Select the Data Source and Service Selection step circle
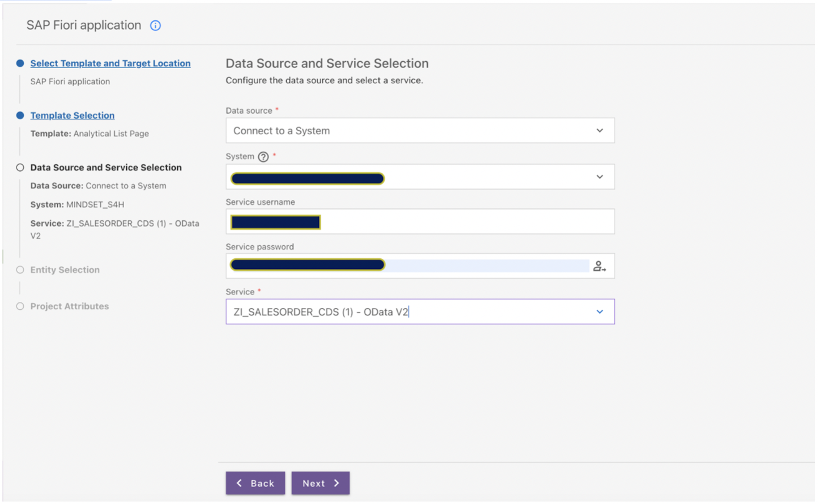The image size is (818, 504). click(x=20, y=168)
